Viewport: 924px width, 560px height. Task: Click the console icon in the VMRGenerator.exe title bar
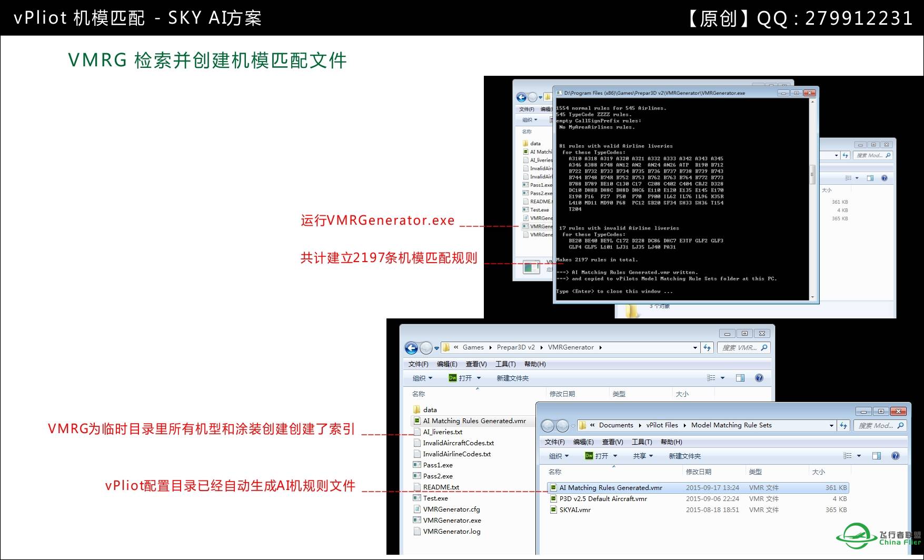(x=559, y=93)
